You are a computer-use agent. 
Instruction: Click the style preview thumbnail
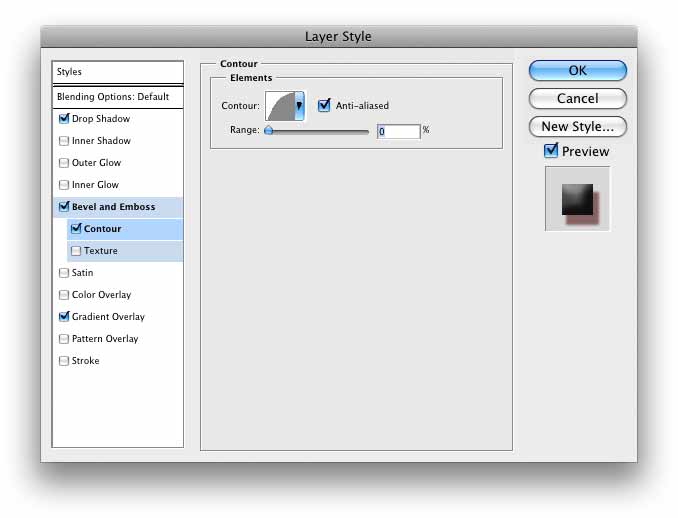578,199
